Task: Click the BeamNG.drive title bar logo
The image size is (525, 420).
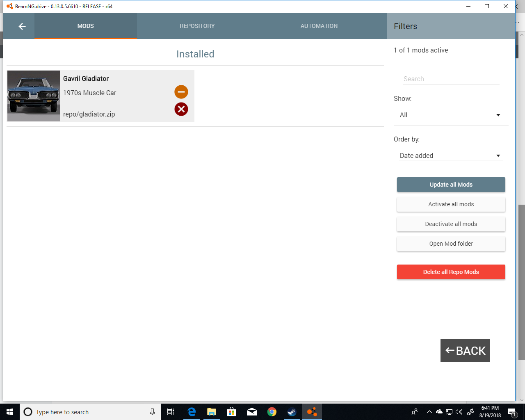Action: point(9,6)
